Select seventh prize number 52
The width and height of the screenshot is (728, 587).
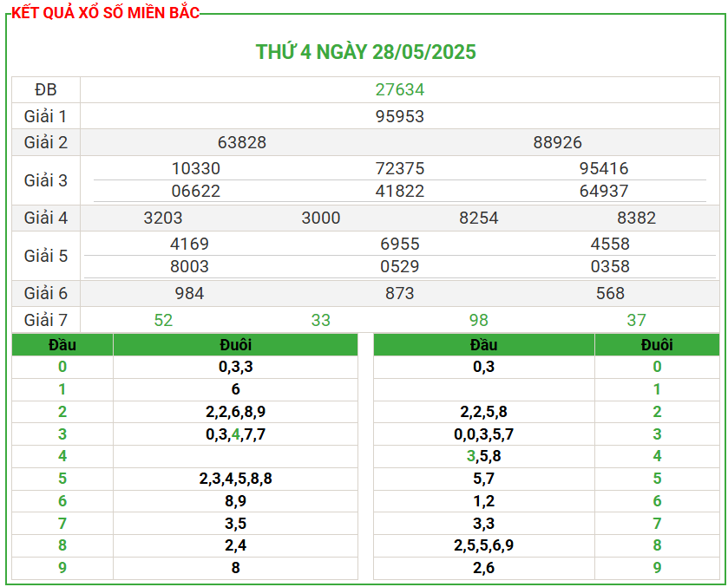coord(163,320)
